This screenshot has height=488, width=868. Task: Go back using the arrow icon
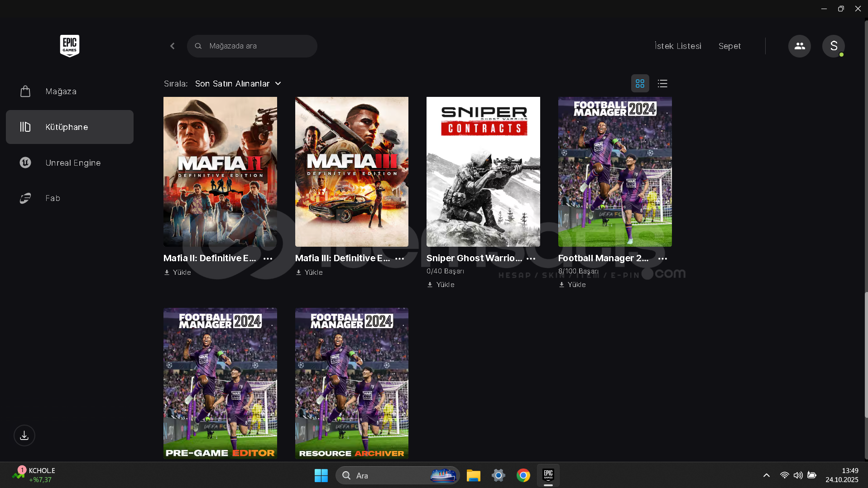click(x=173, y=46)
